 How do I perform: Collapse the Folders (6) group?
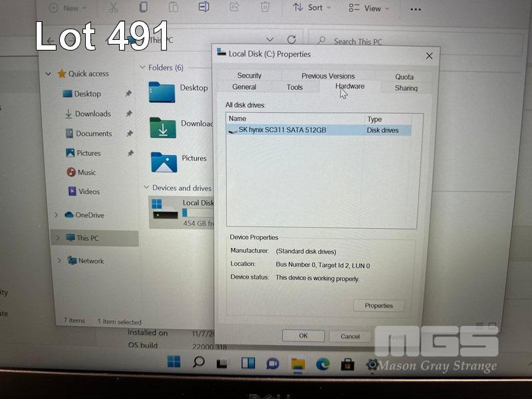[x=142, y=68]
